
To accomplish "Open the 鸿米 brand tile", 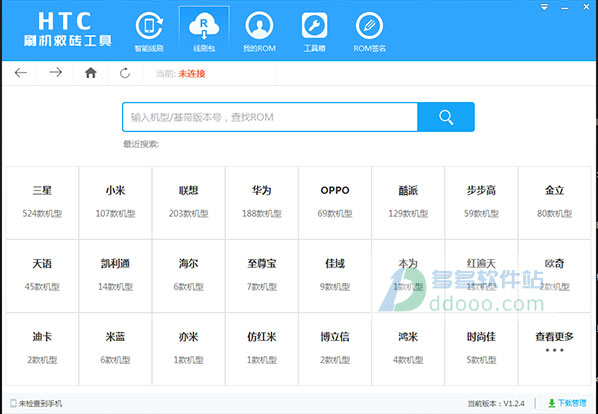I will [408, 349].
